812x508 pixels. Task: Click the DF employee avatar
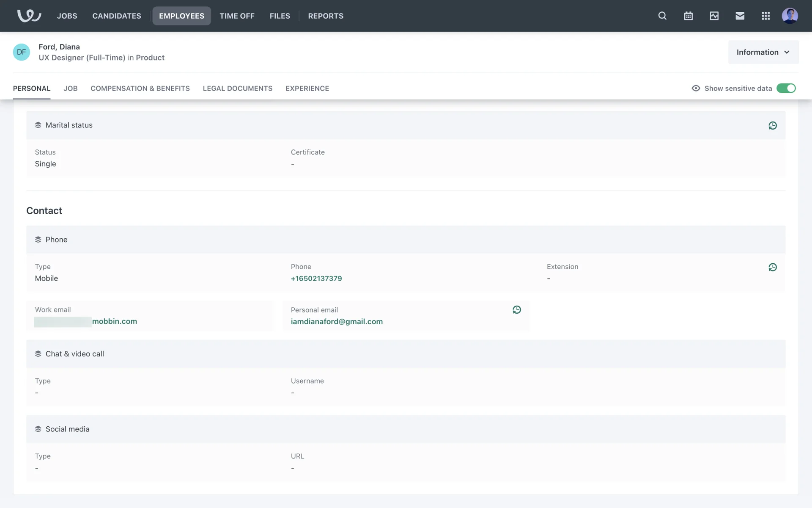tap(21, 52)
